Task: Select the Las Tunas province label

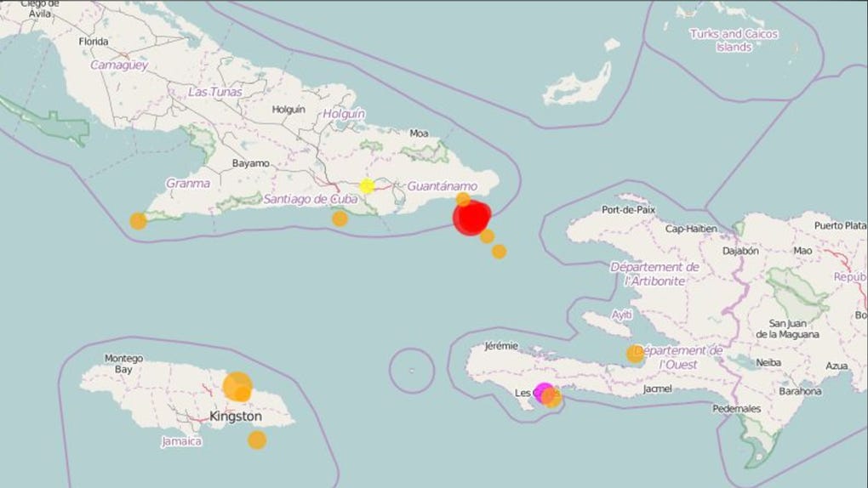Action: tap(215, 92)
